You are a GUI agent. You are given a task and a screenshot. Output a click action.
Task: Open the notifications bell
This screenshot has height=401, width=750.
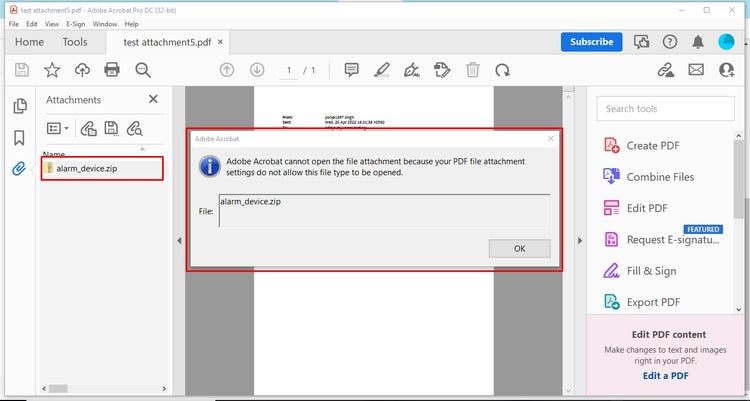click(x=698, y=42)
